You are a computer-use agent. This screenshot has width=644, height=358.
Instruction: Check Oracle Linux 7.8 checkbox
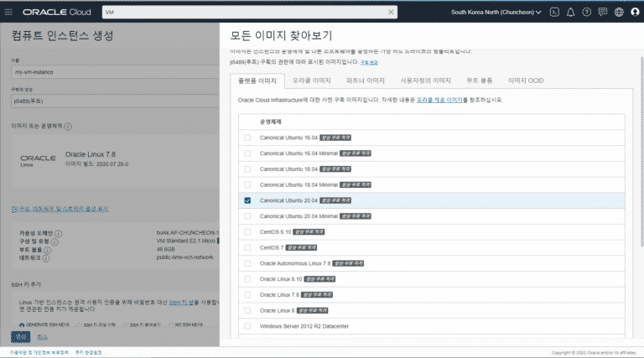coord(247,295)
